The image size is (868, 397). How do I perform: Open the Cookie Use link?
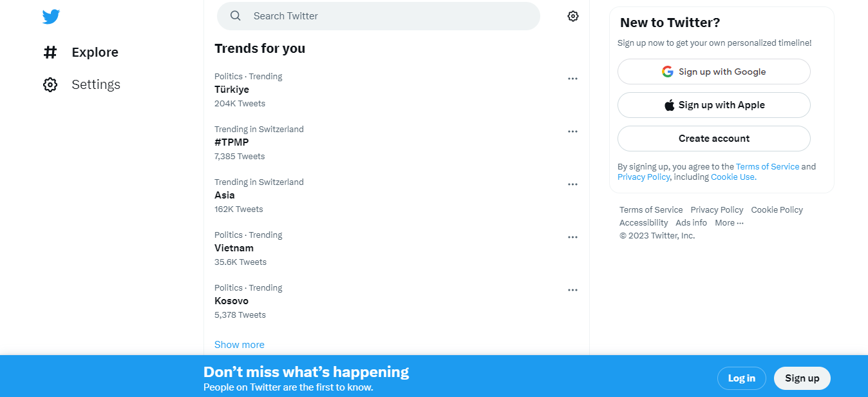(x=733, y=177)
